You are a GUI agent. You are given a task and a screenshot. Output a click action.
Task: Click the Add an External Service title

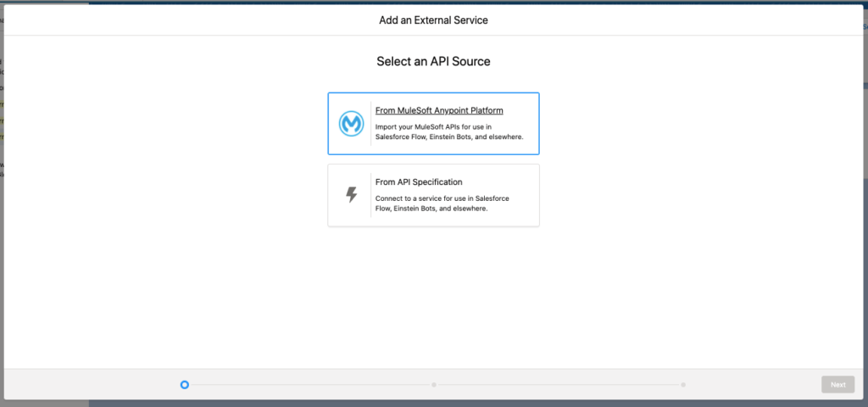click(433, 20)
